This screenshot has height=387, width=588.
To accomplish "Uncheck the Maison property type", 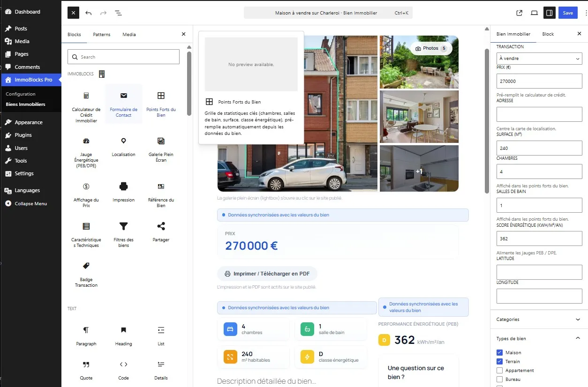I will coord(499,352).
